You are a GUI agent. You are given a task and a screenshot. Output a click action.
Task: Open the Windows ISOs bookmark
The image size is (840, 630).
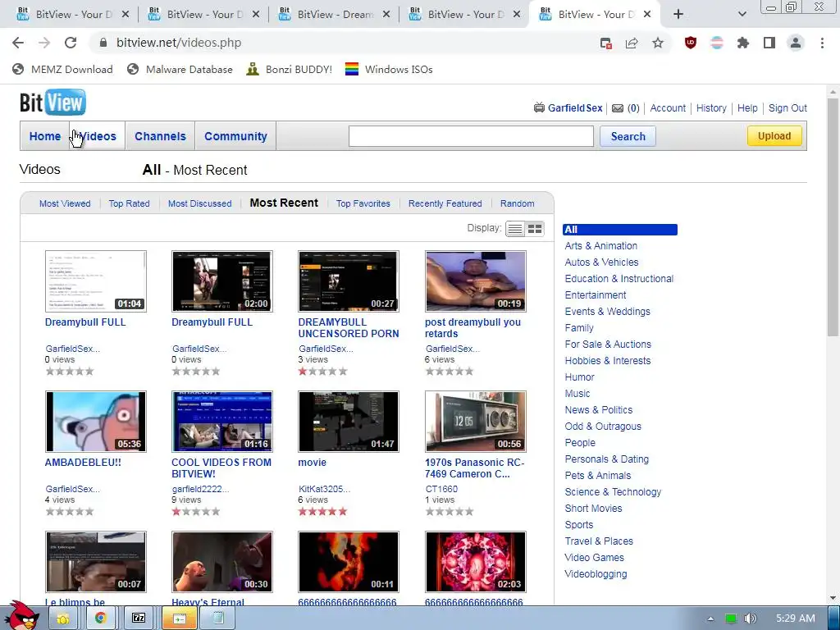(x=388, y=69)
